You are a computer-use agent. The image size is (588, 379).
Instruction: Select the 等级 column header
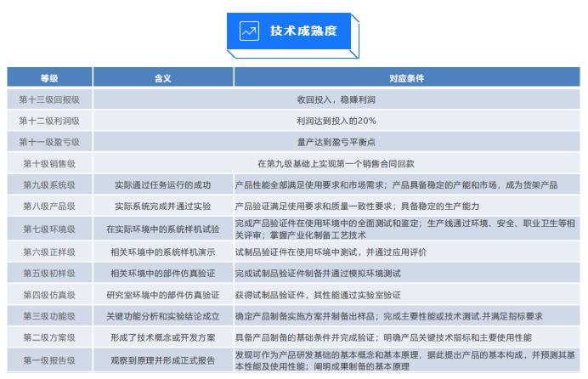[49, 77]
